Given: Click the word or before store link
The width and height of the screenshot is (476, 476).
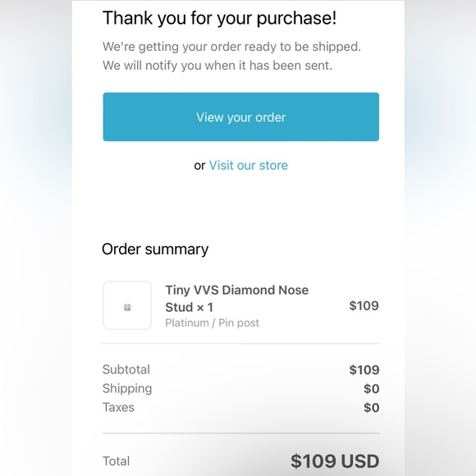Looking at the screenshot, I should 199,166.
